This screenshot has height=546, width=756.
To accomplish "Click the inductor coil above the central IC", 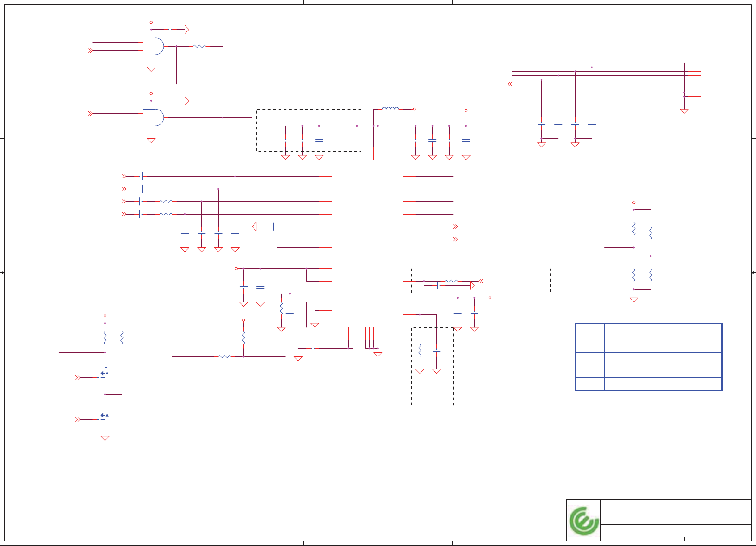I will coord(390,109).
